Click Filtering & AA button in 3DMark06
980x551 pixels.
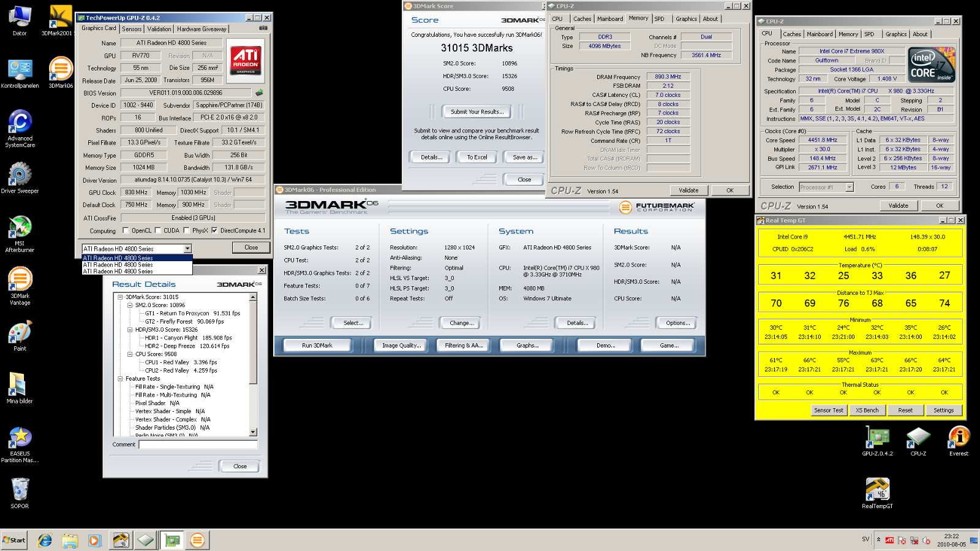coord(464,346)
